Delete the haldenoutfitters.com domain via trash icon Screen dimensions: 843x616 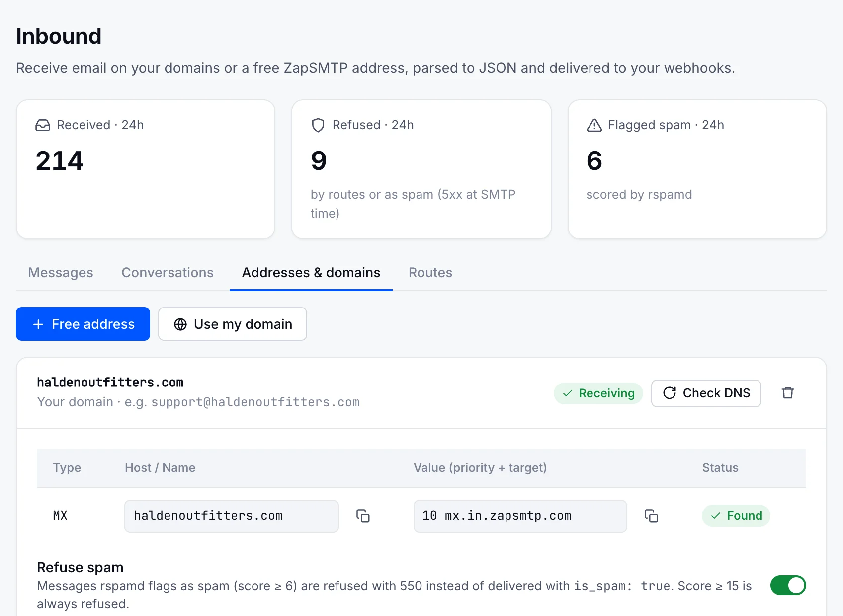coord(788,393)
